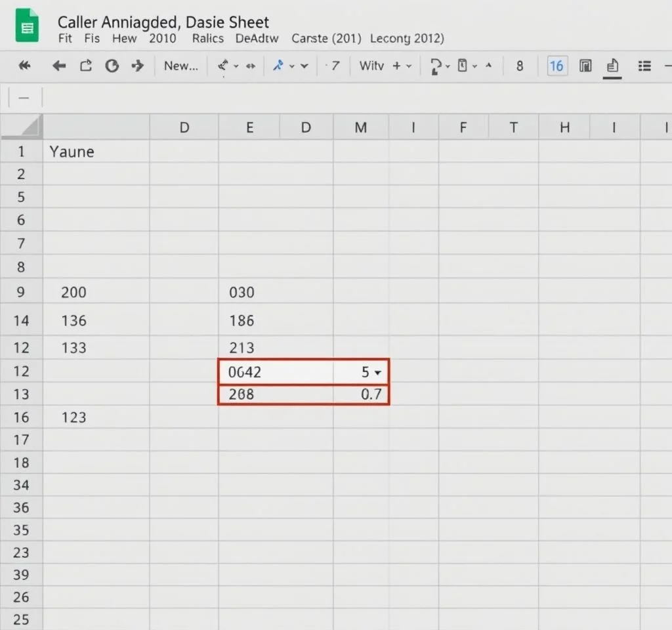This screenshot has height=630, width=672.
Task: Open the DeAdtw menu
Action: point(257,38)
